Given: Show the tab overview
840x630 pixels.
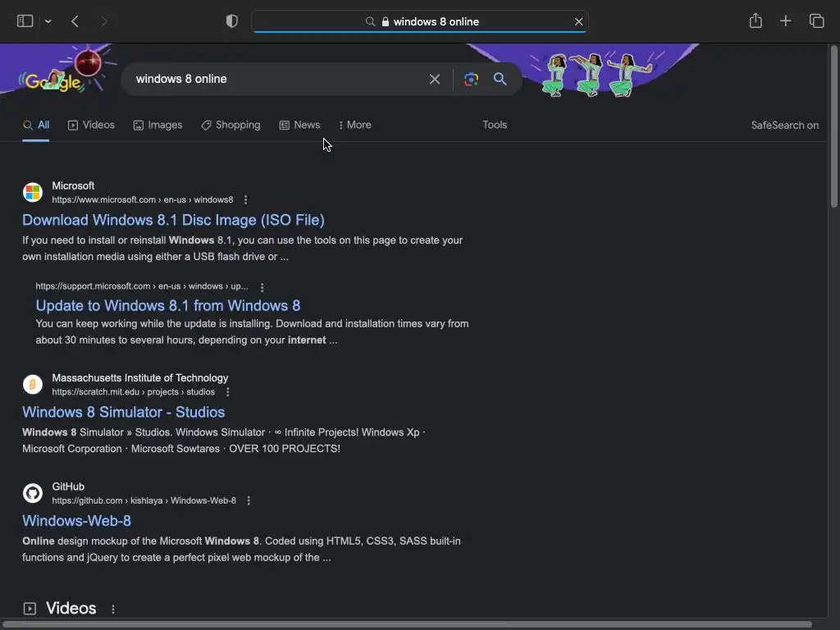Looking at the screenshot, I should [816, 21].
